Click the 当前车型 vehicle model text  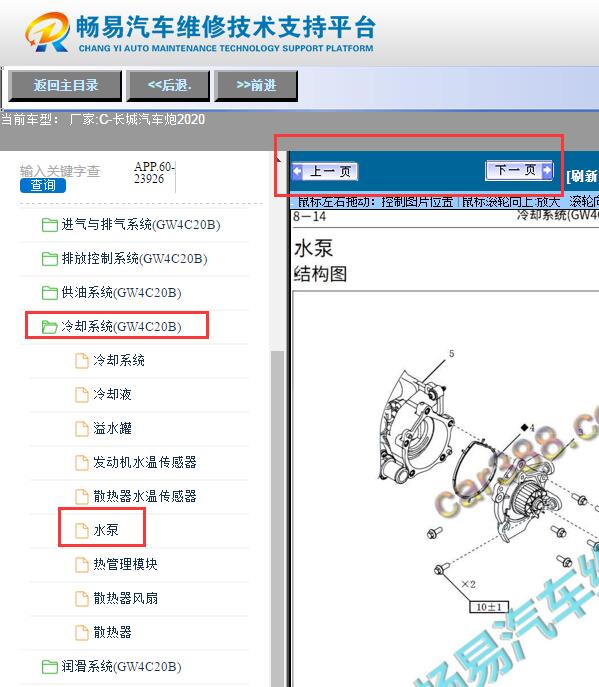pos(103,119)
